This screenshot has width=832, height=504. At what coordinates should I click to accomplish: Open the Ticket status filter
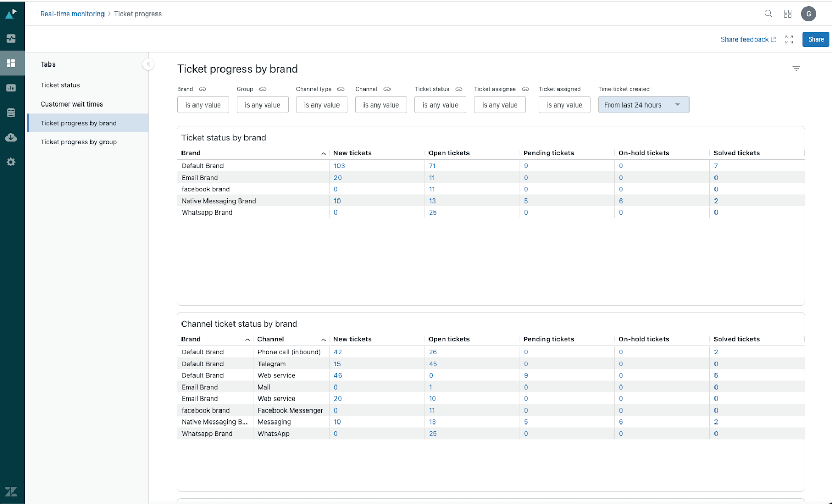(x=440, y=105)
